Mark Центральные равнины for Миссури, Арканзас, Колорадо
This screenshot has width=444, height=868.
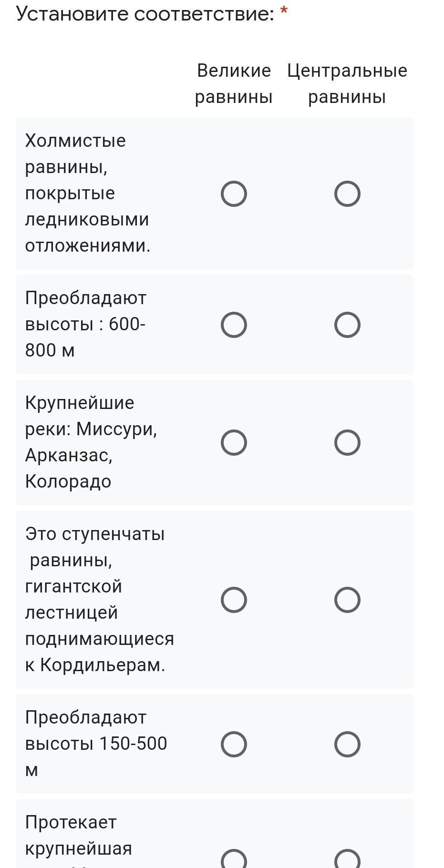[347, 443]
